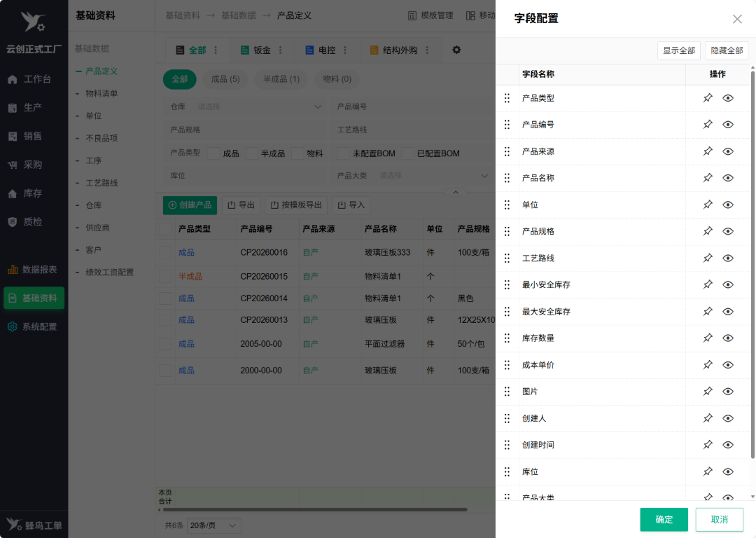Open options menu for 结构外购 view tab
Viewport: 756px width, 538px height.
(x=427, y=50)
